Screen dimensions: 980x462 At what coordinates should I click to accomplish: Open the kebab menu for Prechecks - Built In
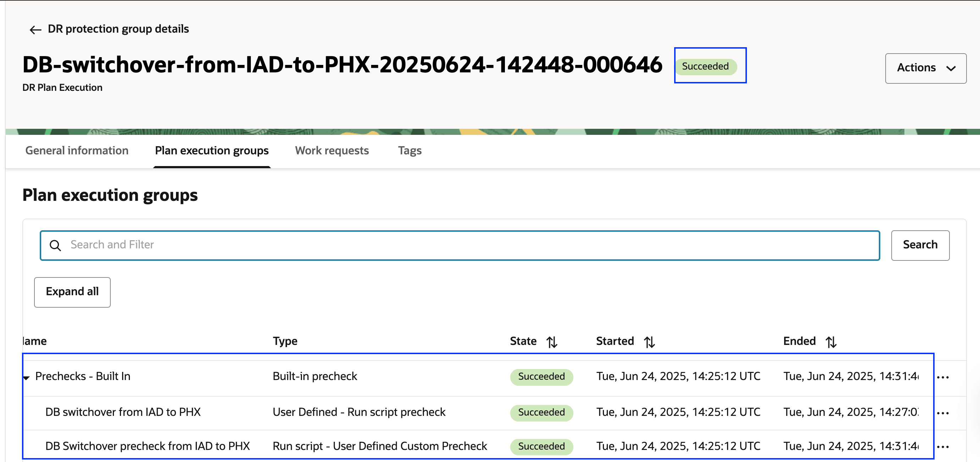(x=943, y=377)
